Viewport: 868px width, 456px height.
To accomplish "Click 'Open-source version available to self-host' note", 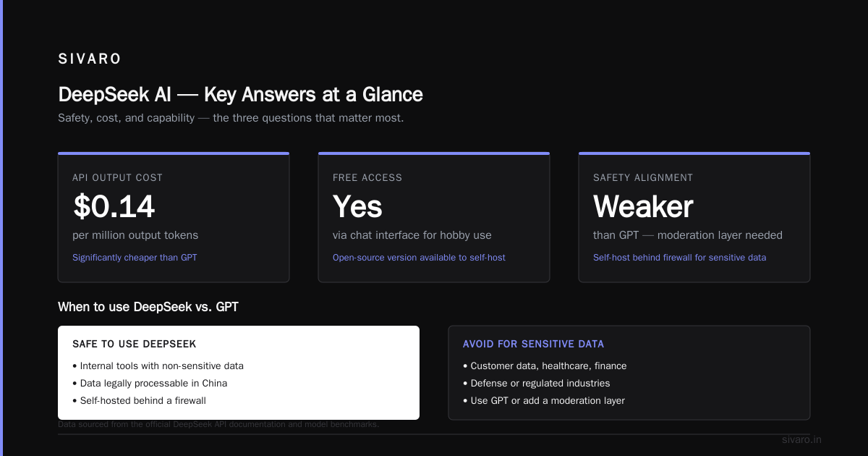I will 419,258.
